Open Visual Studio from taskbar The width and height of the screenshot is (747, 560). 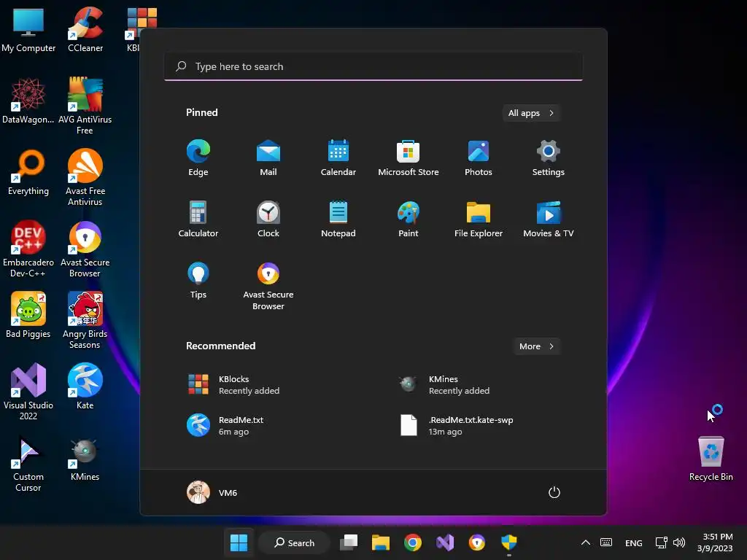445,542
